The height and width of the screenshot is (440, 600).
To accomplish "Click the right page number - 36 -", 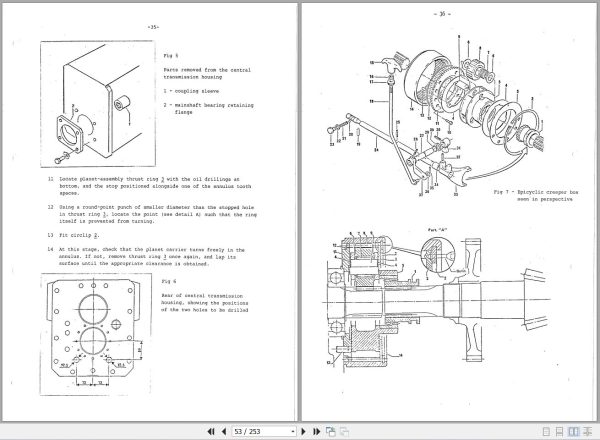I will coord(442,14).
